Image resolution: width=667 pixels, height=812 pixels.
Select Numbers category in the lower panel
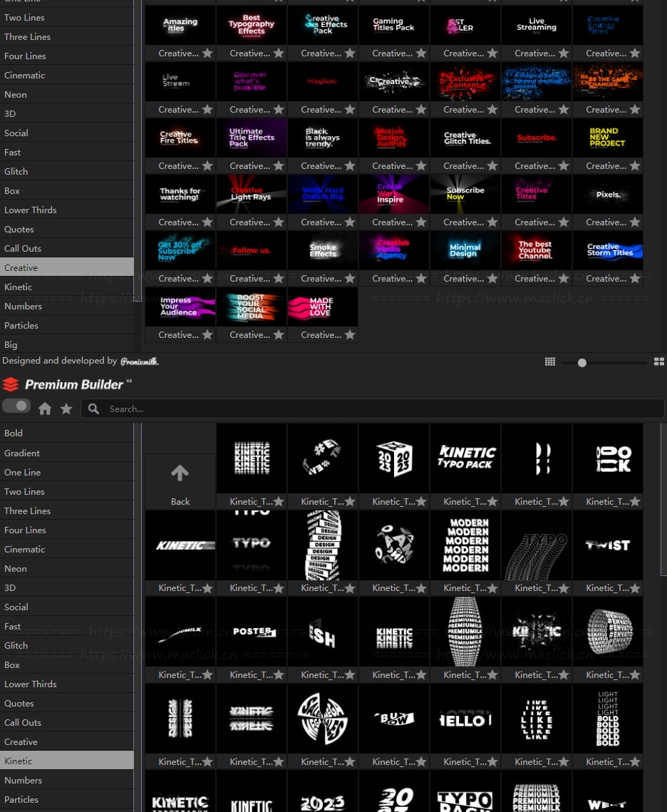67,780
